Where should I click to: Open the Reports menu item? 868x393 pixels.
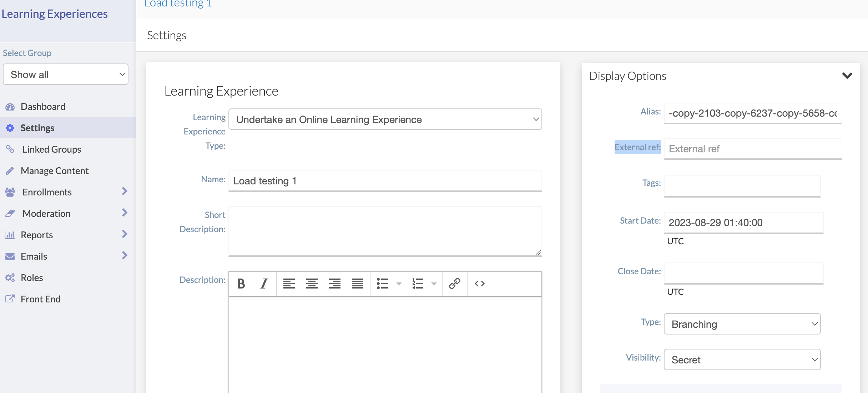(x=37, y=235)
